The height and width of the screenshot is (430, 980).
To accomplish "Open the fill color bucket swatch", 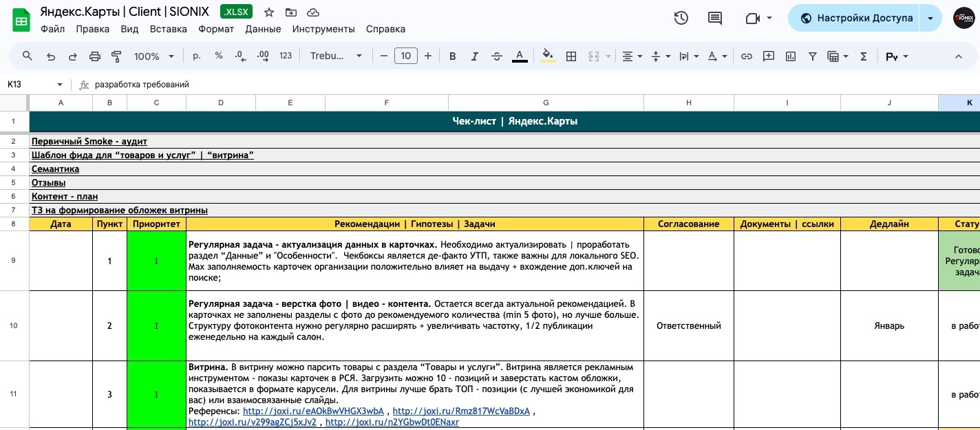I will coord(548,56).
